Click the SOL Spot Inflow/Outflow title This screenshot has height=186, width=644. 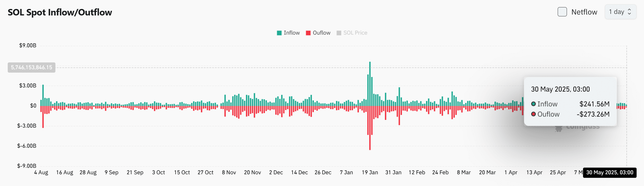point(60,12)
